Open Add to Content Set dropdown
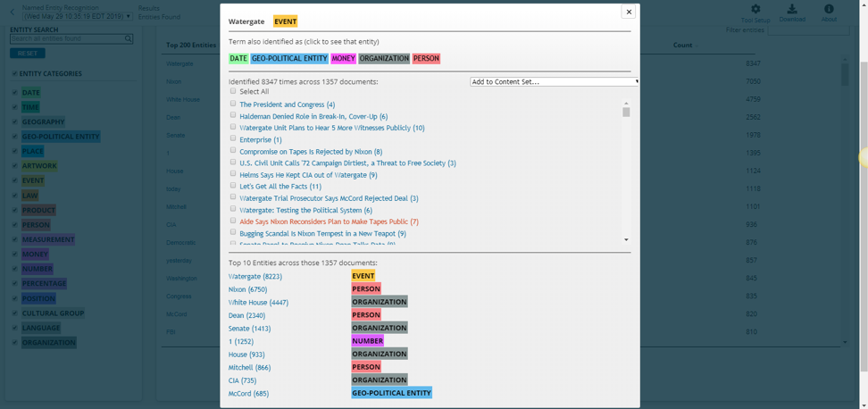Screen dimensions: 868x409 (554, 81)
